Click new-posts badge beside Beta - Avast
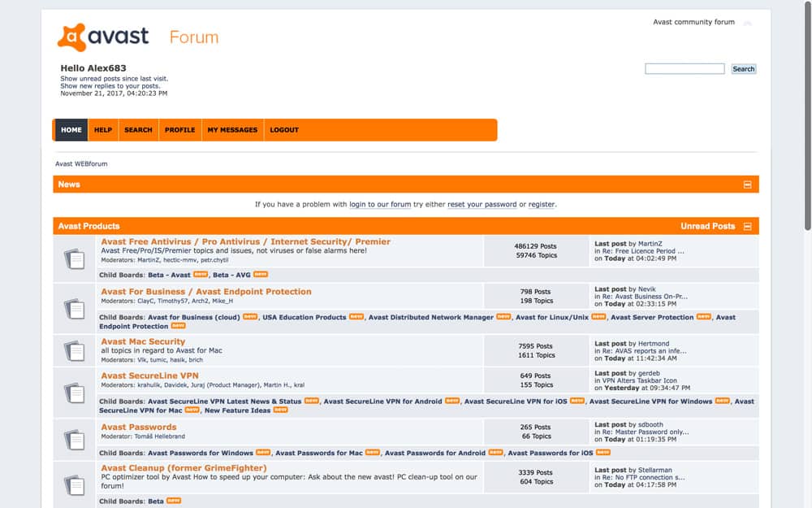The width and height of the screenshot is (812, 508). (201, 274)
